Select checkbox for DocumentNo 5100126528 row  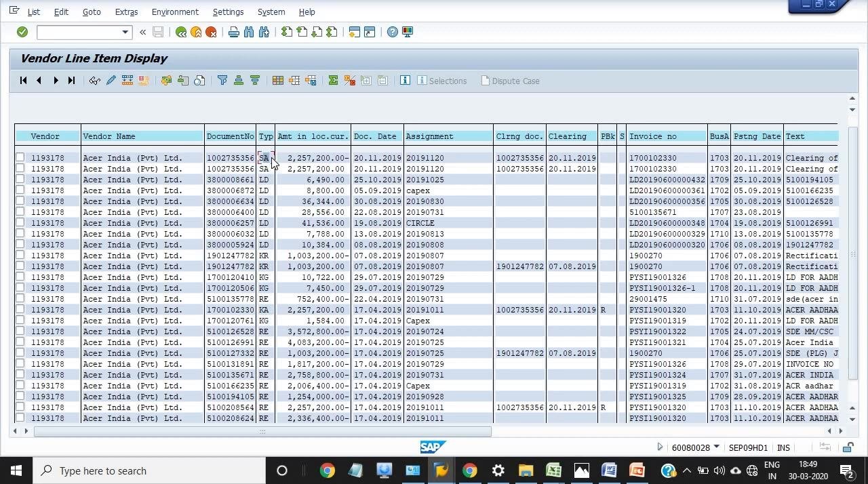pos(20,331)
